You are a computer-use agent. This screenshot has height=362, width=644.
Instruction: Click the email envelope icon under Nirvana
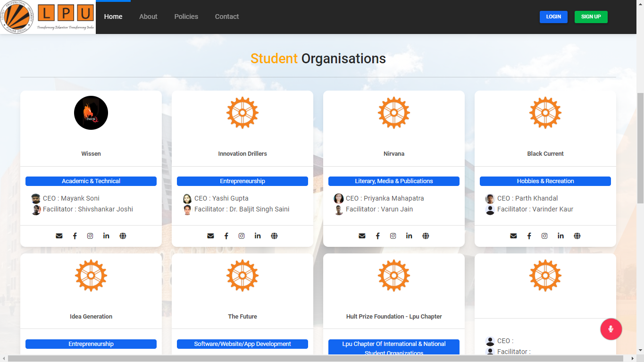362,236
